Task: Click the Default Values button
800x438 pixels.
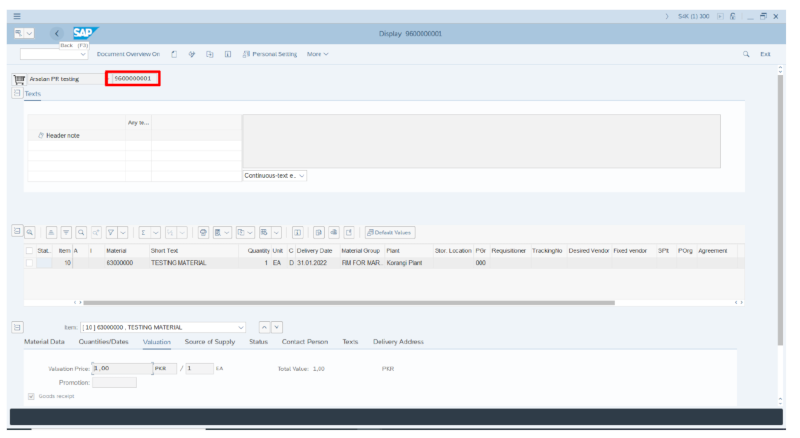Action: click(389, 231)
